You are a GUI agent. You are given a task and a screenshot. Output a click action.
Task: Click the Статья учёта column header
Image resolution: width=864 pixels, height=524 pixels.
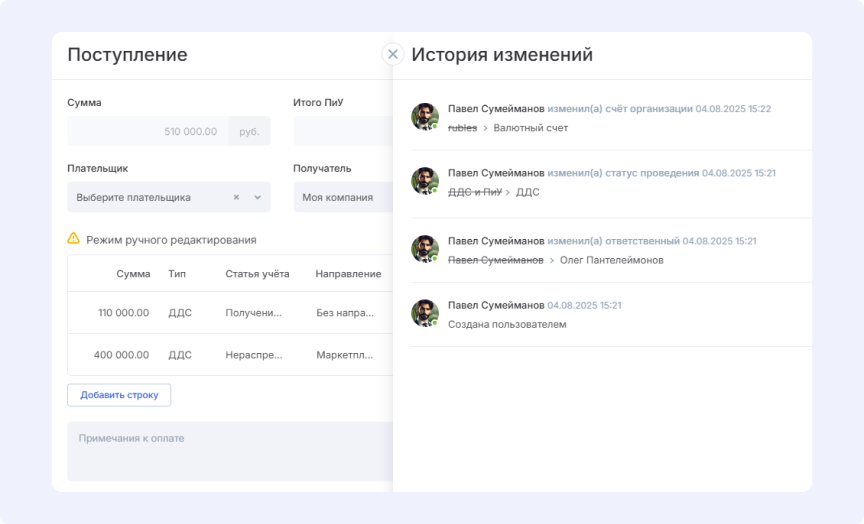(x=257, y=274)
